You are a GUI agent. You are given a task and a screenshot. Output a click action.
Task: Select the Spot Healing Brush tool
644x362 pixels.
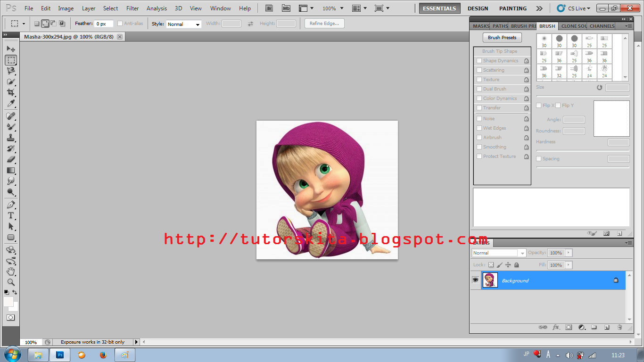tap(11, 116)
